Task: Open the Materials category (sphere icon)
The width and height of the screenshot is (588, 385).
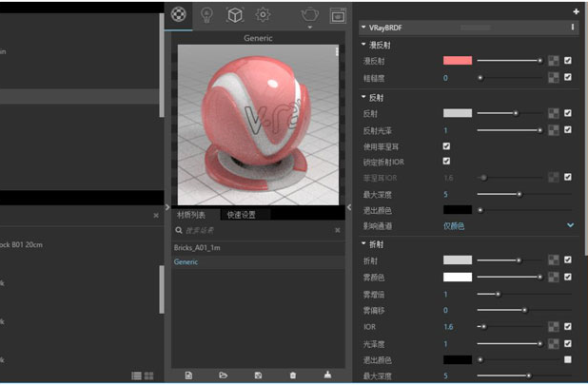Action: coord(179,15)
